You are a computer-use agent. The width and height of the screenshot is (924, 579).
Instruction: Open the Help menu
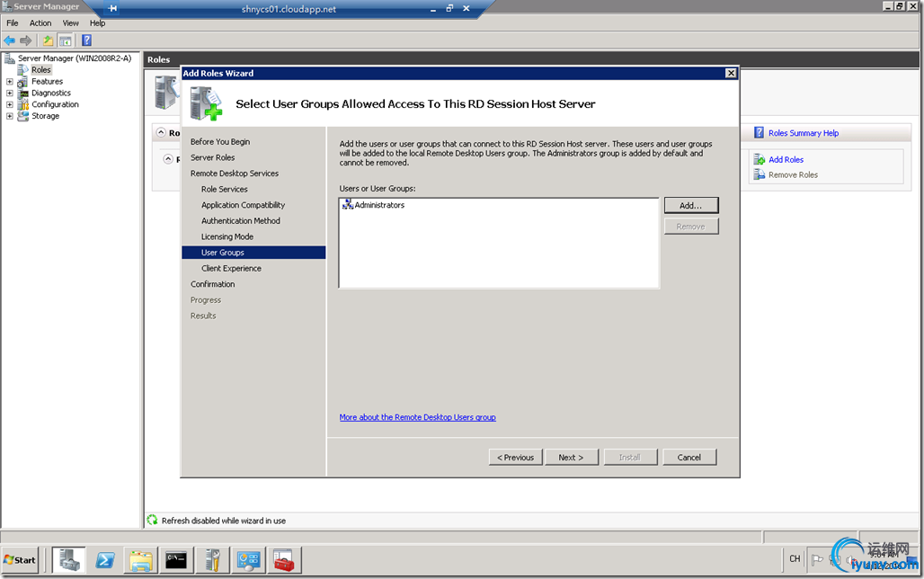[97, 23]
